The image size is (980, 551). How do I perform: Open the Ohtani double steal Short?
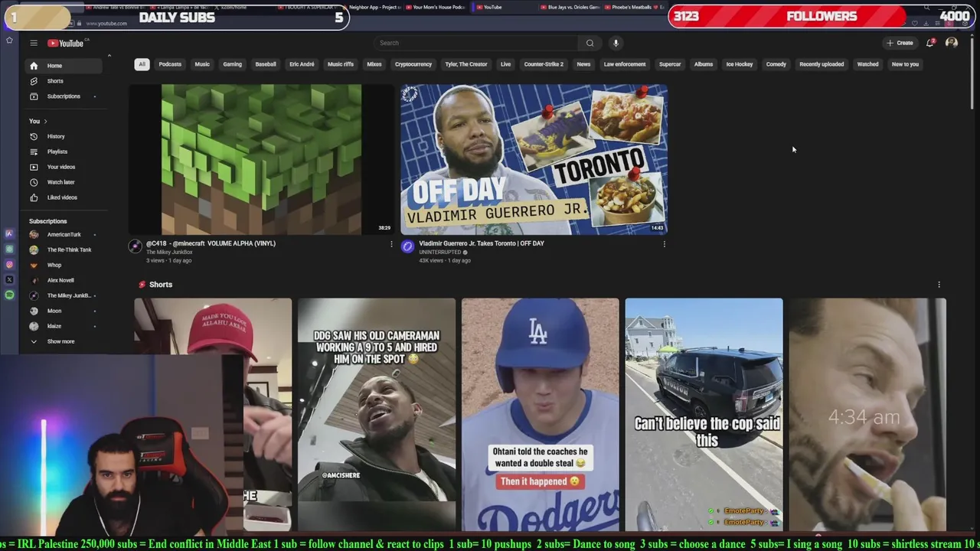click(x=541, y=414)
